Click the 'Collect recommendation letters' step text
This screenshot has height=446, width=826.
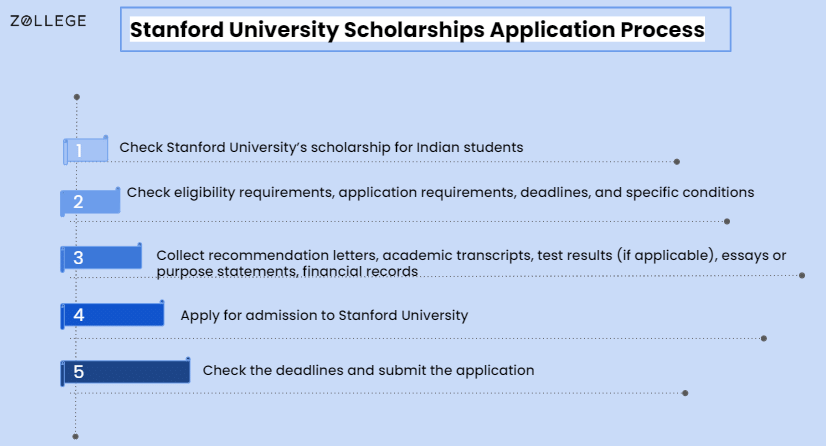pos(471,263)
